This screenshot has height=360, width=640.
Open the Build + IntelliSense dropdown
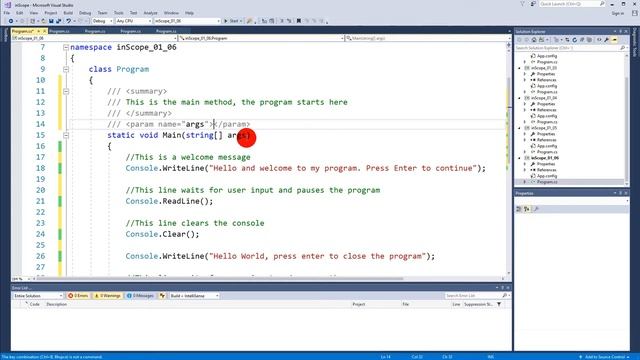coord(194,296)
